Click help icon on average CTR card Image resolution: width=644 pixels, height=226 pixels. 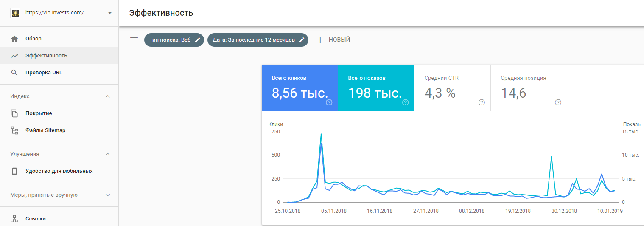coord(482,102)
